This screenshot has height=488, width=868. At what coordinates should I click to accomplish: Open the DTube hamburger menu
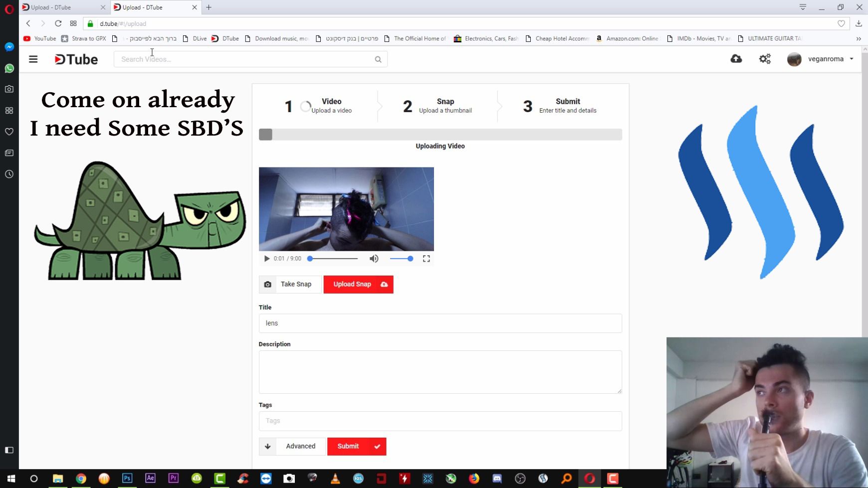coord(33,59)
